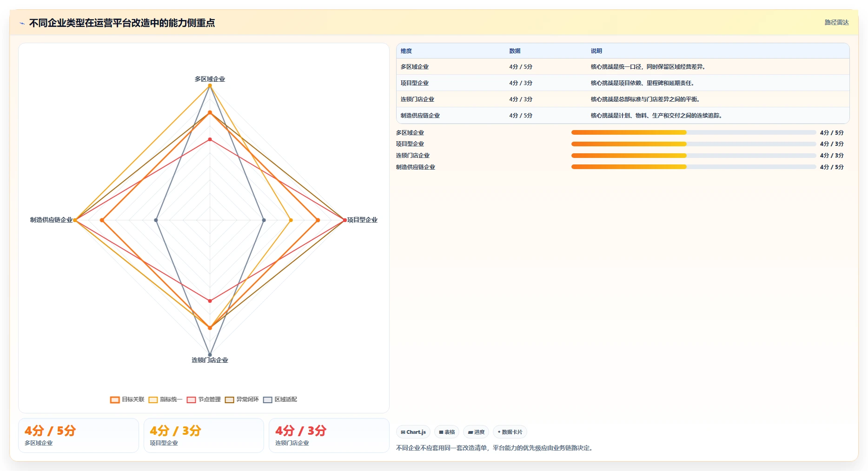
Task: Click the page title 不同企业类型在运营平台改造中的能力侧重点
Action: pos(122,23)
